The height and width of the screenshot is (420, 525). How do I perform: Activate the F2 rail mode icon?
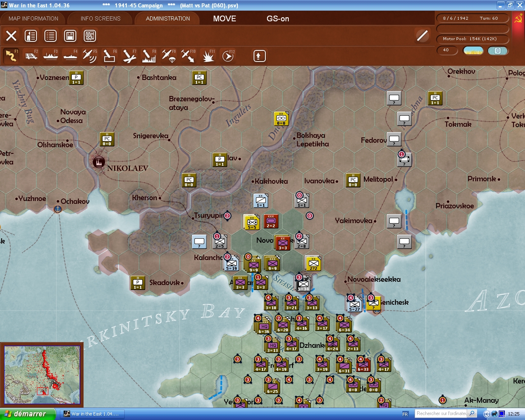point(31,56)
